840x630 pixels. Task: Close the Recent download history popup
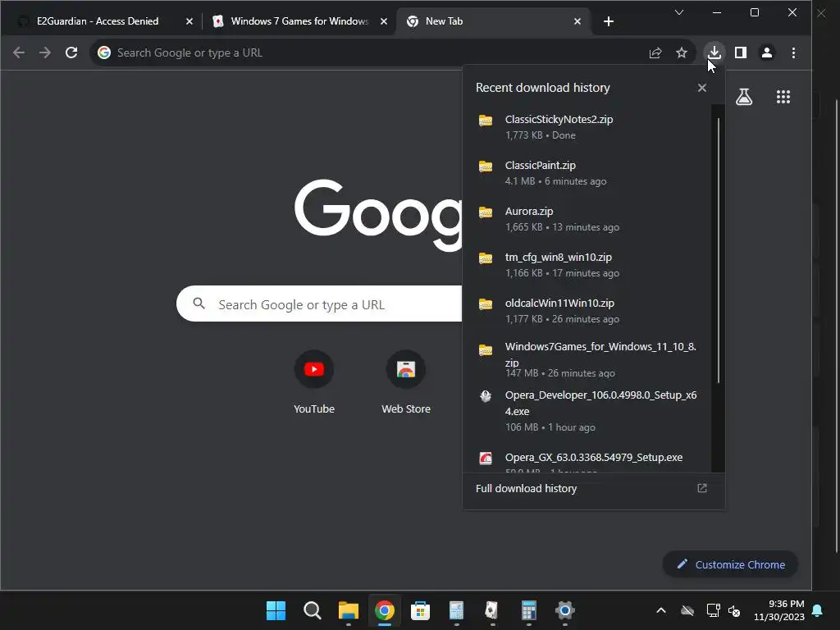tap(702, 88)
